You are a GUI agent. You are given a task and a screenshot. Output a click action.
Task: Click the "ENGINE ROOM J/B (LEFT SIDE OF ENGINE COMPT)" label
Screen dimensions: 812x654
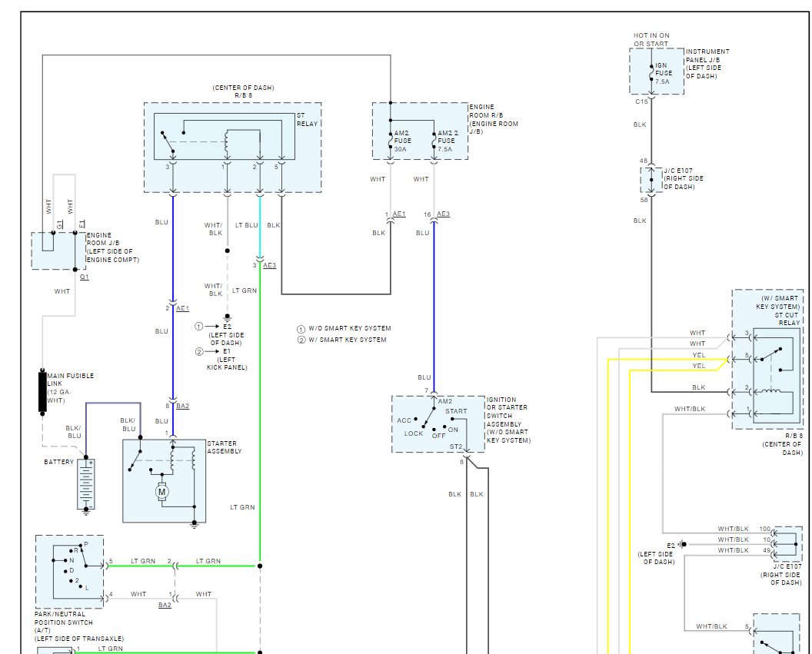pyautogui.click(x=113, y=247)
